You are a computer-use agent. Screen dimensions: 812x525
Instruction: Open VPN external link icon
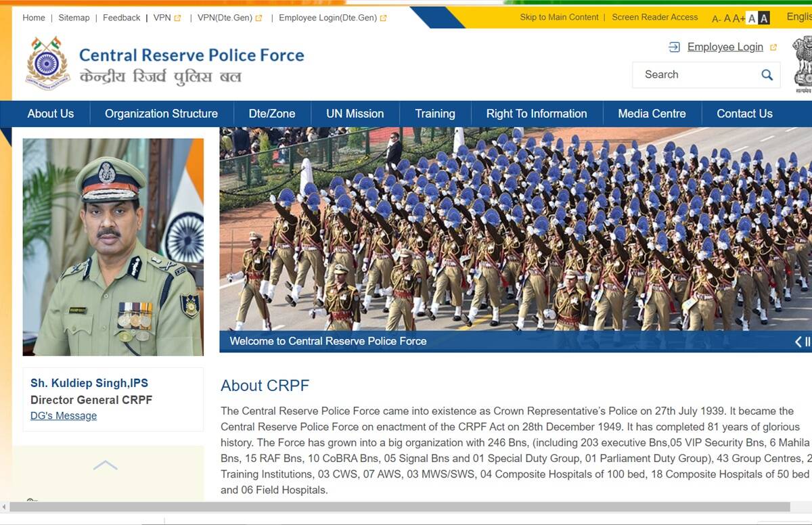point(178,18)
